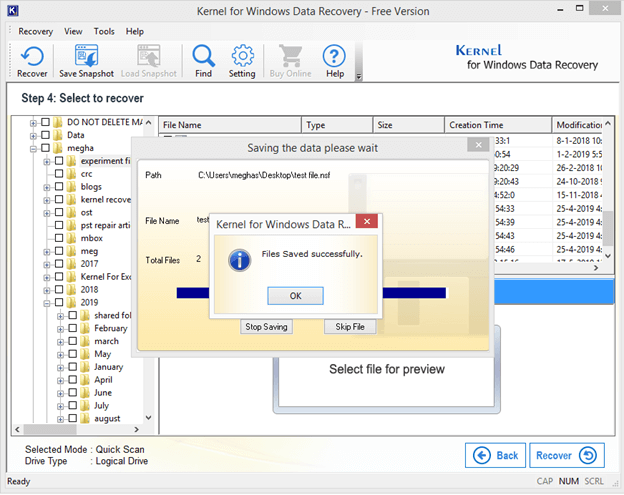Click the Stop Saving button
The image size is (624, 495).
click(266, 327)
